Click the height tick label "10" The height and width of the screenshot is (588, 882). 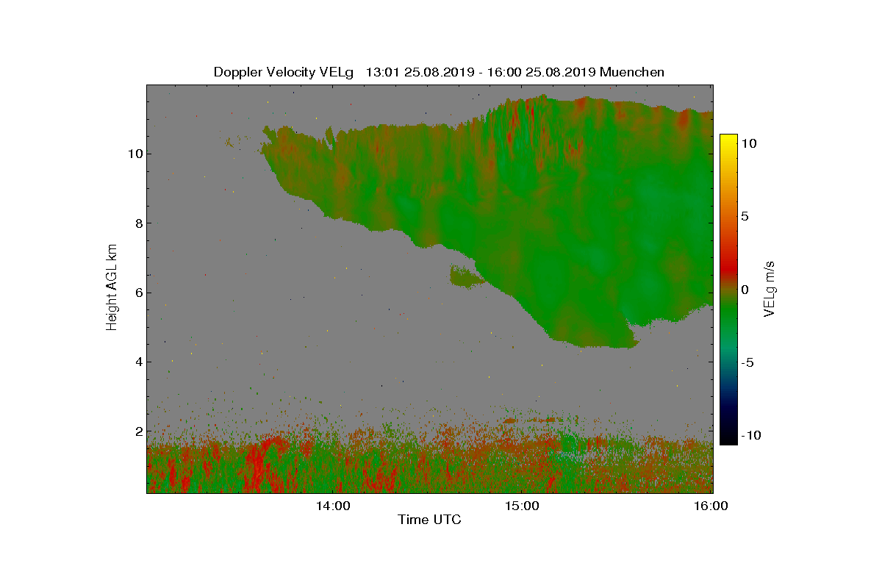(x=135, y=154)
